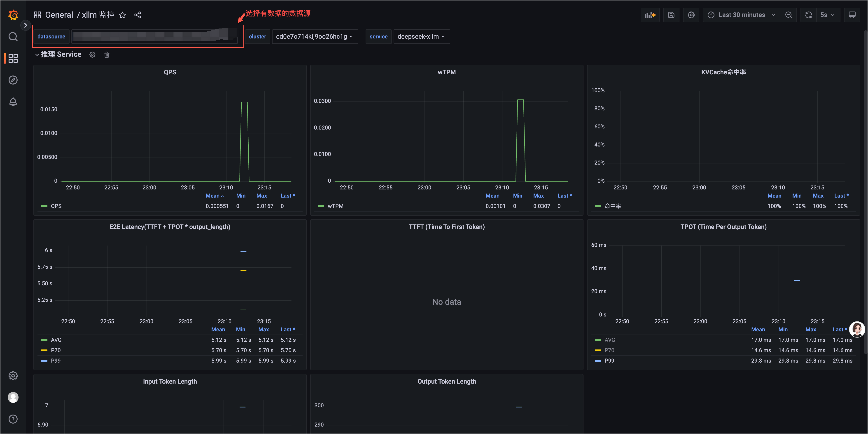868x434 pixels.
Task: Delete the 推理 Service row with trash icon
Action: tap(107, 55)
